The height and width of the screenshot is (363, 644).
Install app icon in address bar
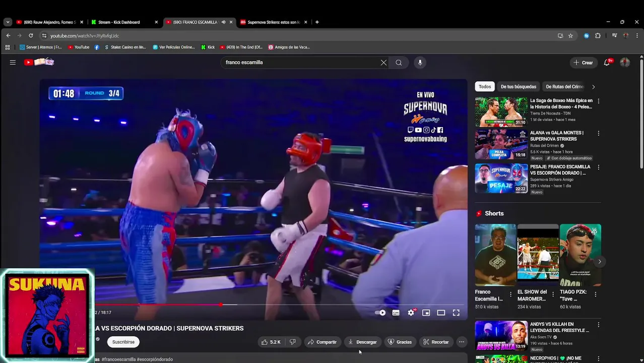[x=560, y=36]
